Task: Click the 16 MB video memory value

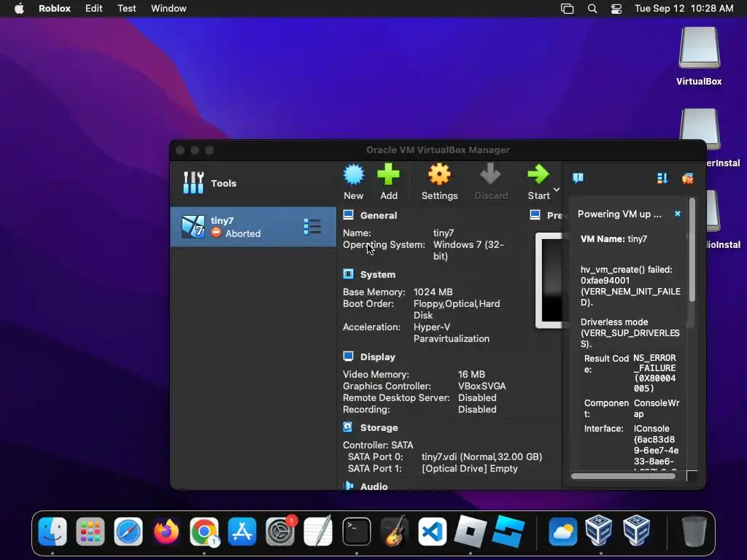Action: click(x=472, y=374)
